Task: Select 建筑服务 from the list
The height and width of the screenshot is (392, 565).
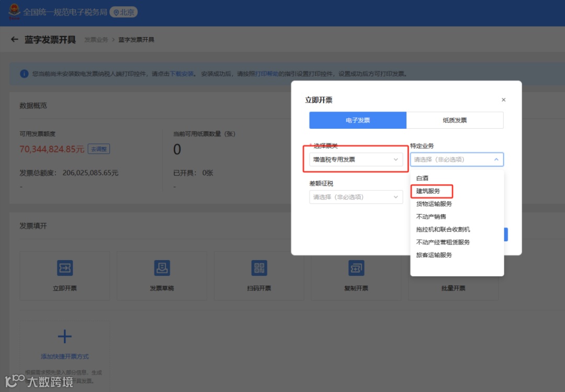Action: click(457, 191)
